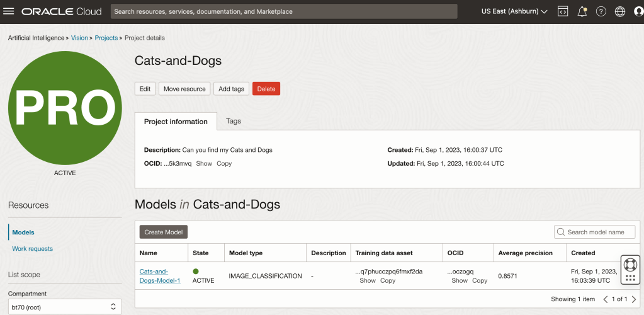Go to previous page arrow in pagination
This screenshot has width=644, height=315.
tap(606, 299)
